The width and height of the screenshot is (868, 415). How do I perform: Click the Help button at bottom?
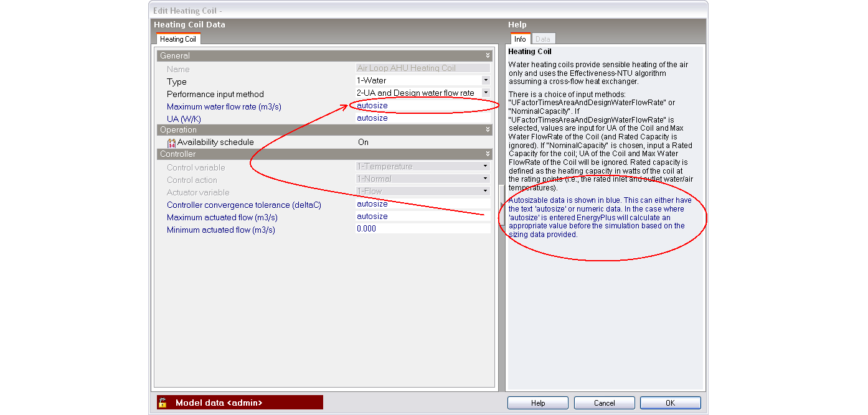pyautogui.click(x=538, y=403)
